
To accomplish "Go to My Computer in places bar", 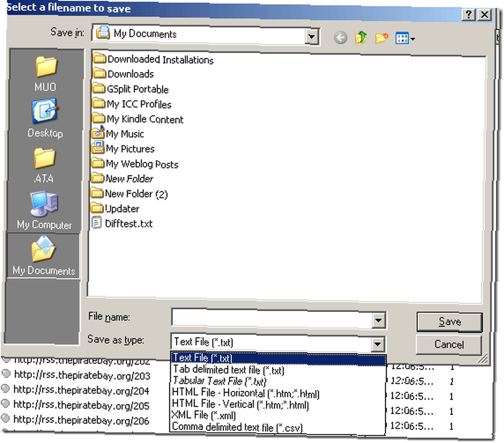I will tap(44, 211).
